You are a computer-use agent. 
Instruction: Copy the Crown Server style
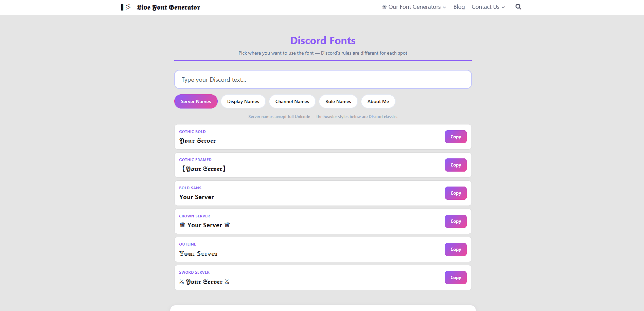point(455,221)
